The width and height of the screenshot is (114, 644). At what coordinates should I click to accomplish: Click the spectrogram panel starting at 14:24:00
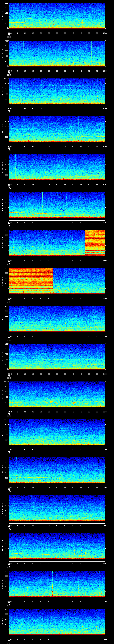[57, 394]
